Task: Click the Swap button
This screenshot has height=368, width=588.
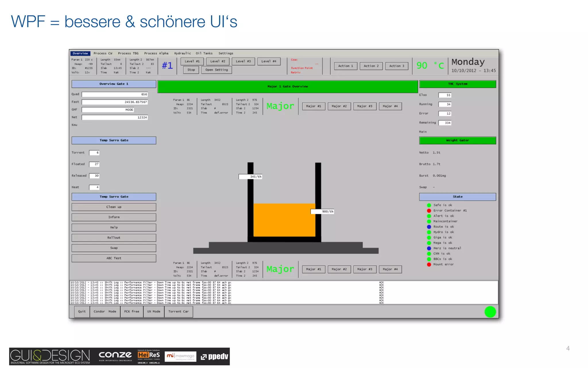Action: [x=114, y=248]
